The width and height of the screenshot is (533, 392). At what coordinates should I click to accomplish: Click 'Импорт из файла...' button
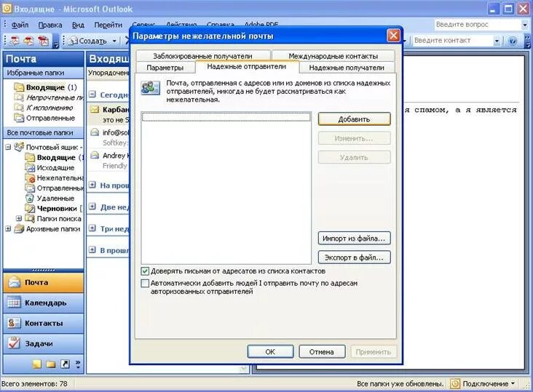pyautogui.click(x=354, y=239)
